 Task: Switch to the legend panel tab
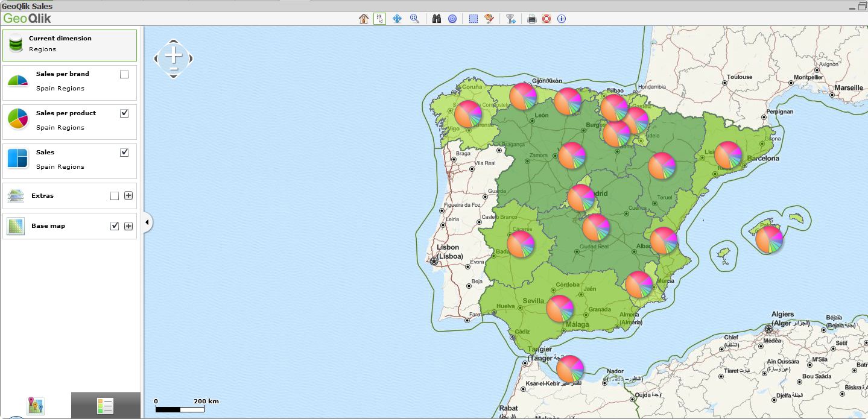coord(105,405)
